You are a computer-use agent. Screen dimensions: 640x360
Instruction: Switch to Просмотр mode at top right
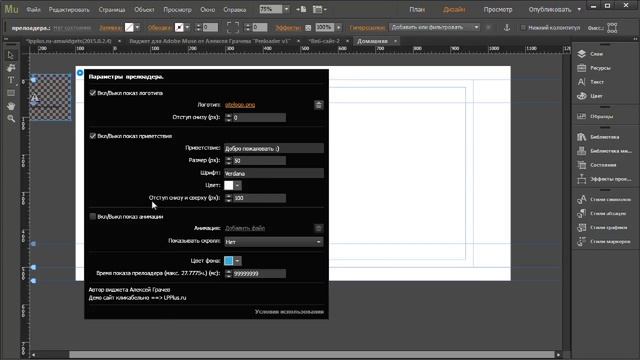[498, 9]
